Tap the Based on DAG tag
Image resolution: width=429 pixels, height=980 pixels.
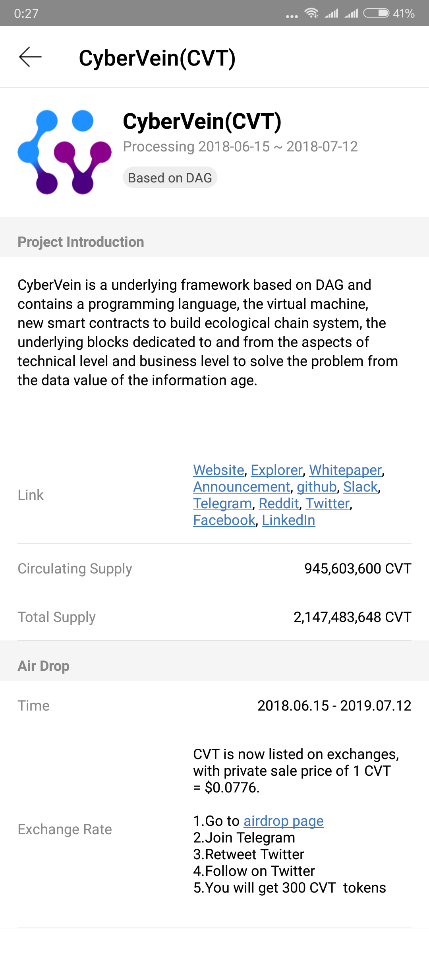[170, 178]
